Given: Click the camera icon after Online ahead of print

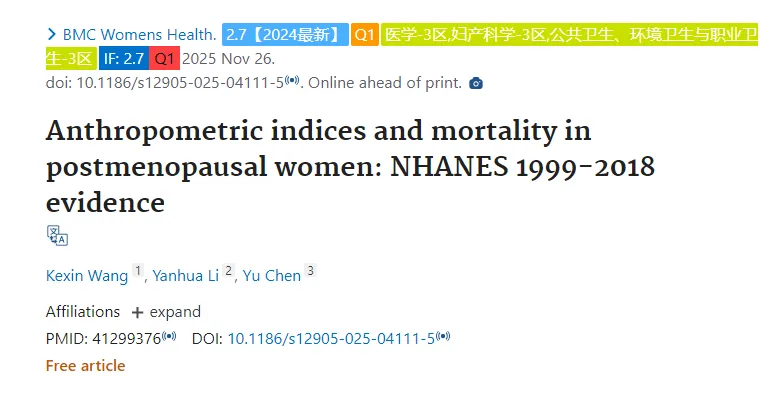Looking at the screenshot, I should point(476,83).
